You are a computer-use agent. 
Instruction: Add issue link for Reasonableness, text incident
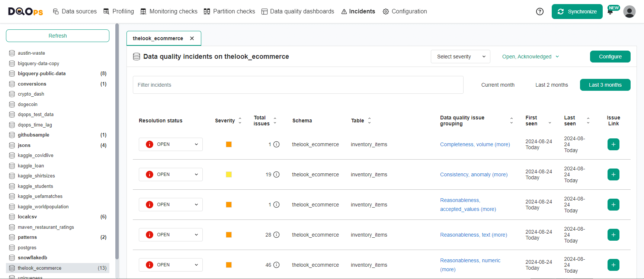click(613, 235)
